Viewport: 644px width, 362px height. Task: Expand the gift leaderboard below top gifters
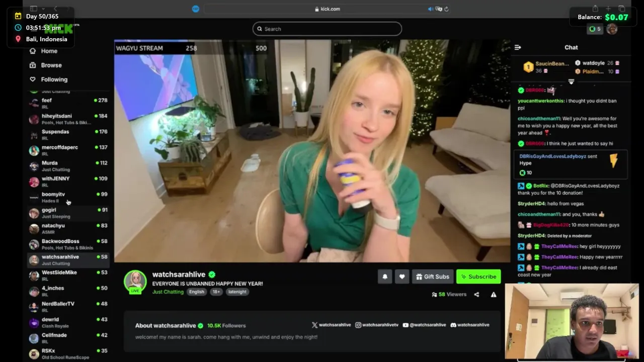571,81
